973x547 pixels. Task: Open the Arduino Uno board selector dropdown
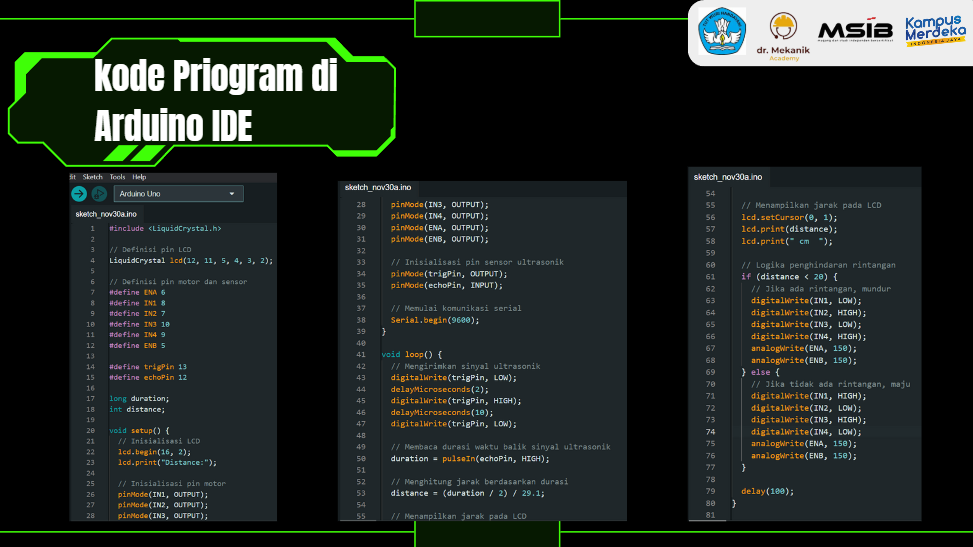click(x=179, y=194)
